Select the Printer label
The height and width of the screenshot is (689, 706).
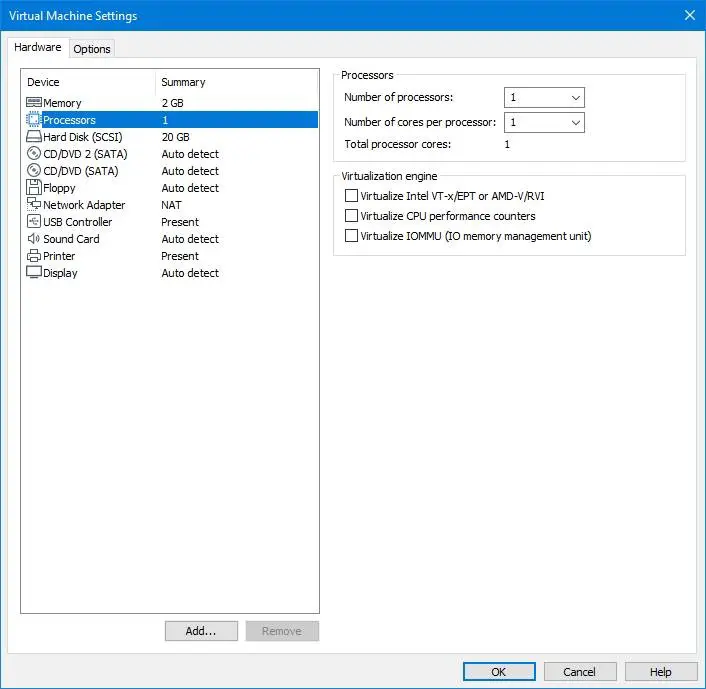click(59, 256)
